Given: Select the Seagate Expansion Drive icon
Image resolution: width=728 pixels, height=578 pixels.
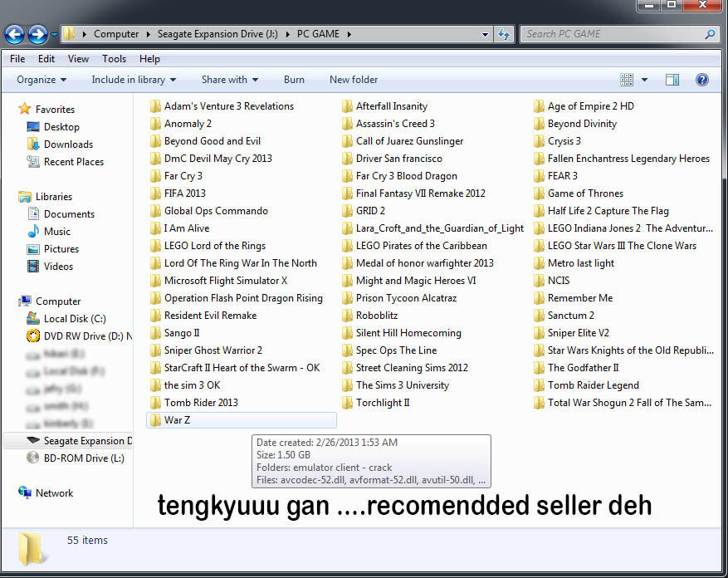Looking at the screenshot, I should (x=33, y=440).
